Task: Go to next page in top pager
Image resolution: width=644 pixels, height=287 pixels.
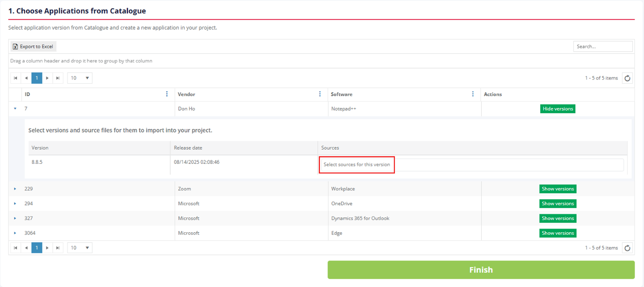Action: click(47, 78)
